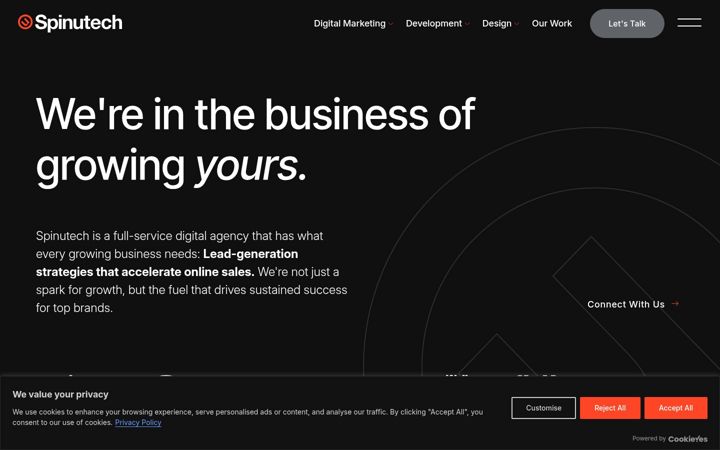Click the Connect With Us link
The image size is (720, 450).
(626, 304)
